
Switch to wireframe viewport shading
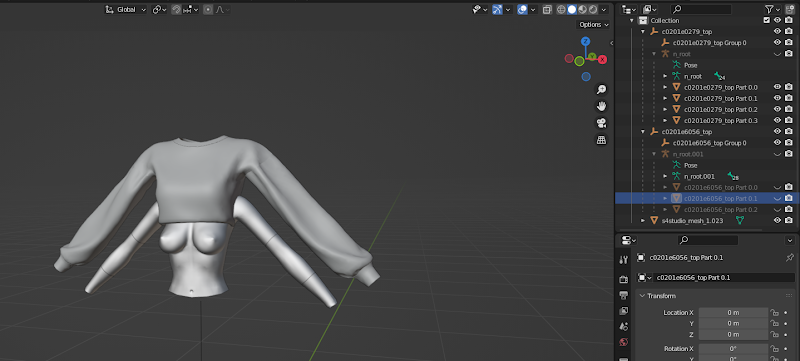pyautogui.click(x=561, y=9)
